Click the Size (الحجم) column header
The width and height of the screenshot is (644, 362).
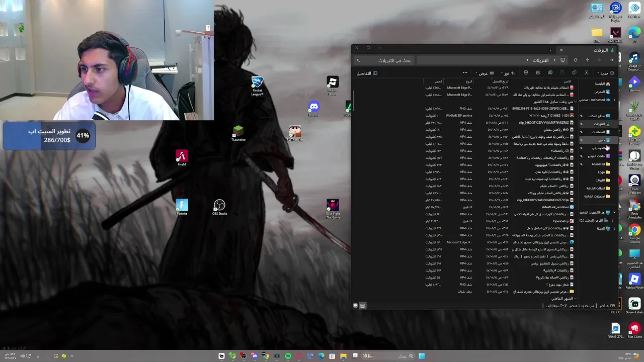pos(438,81)
